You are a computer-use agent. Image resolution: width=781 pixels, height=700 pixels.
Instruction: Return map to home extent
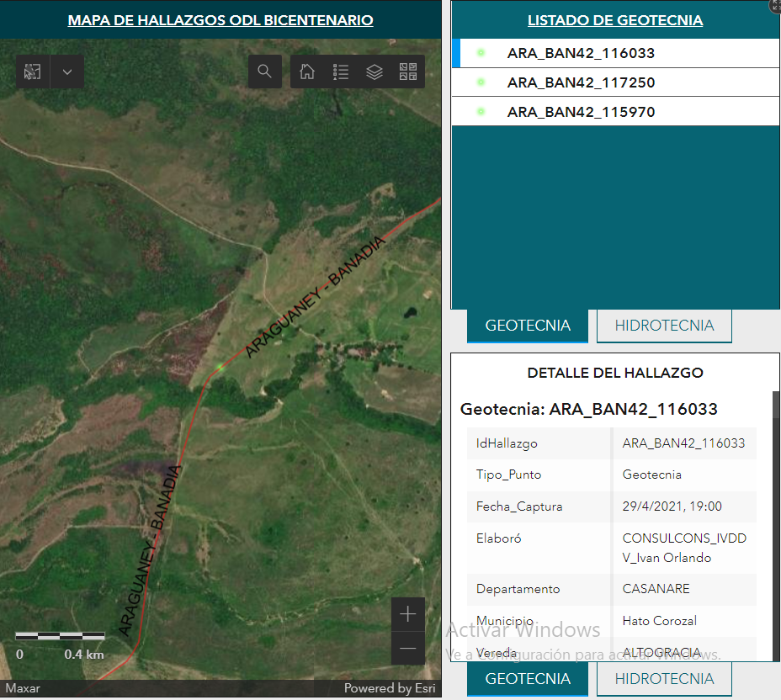coord(307,72)
